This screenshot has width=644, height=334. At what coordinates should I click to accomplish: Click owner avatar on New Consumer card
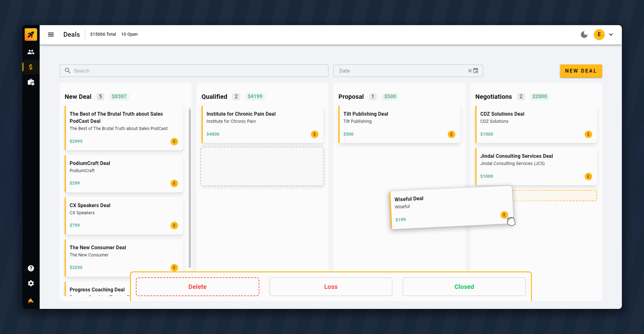174,268
